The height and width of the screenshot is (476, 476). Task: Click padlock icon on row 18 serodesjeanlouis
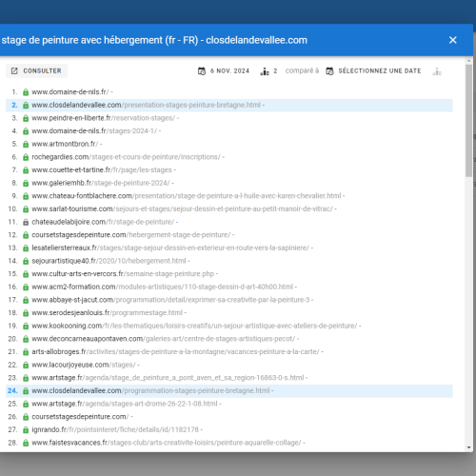pos(26,313)
